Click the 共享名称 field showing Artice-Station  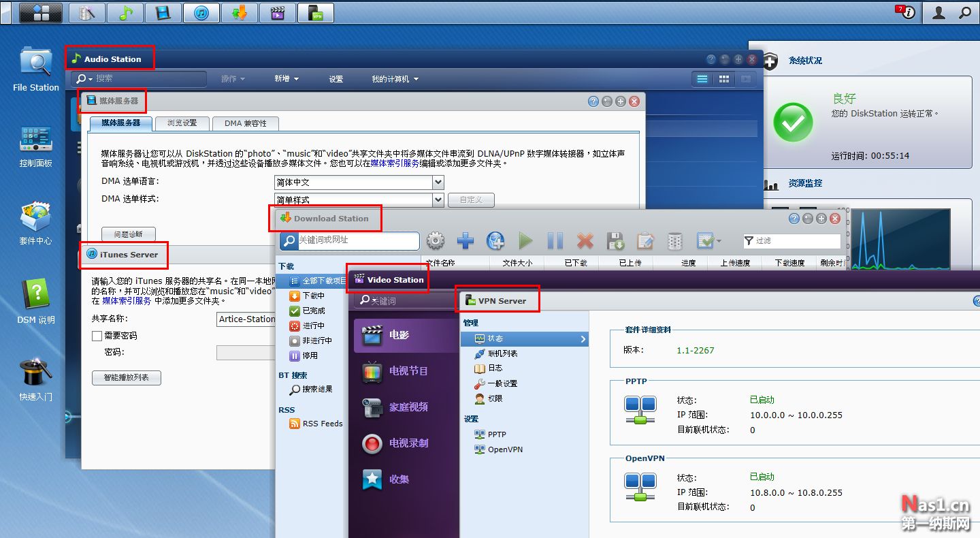click(246, 319)
